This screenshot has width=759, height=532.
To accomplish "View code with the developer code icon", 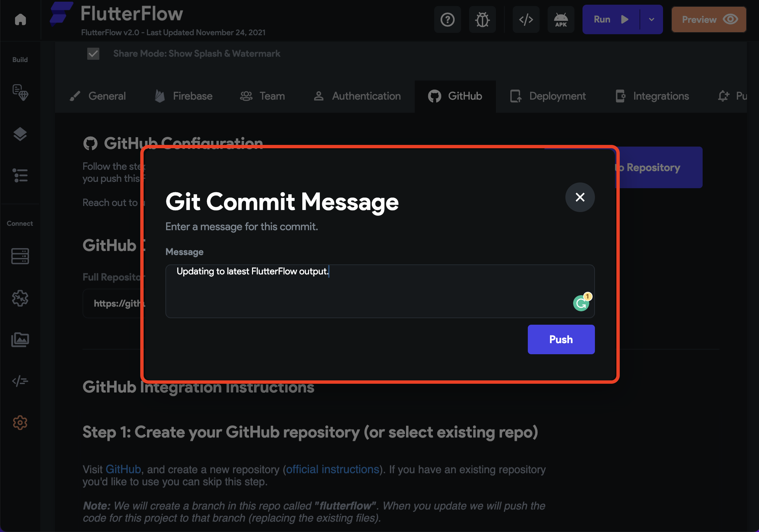I will click(x=526, y=19).
